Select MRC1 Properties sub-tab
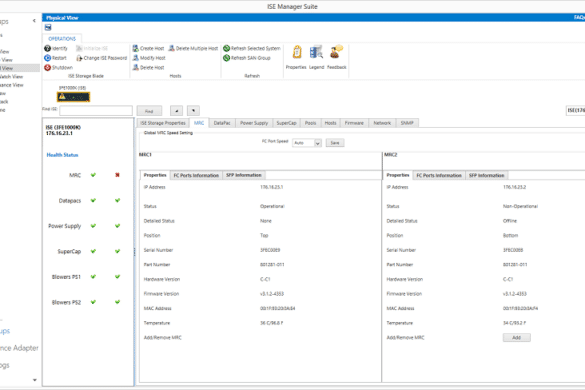The width and height of the screenshot is (585, 390). pyautogui.click(x=155, y=175)
